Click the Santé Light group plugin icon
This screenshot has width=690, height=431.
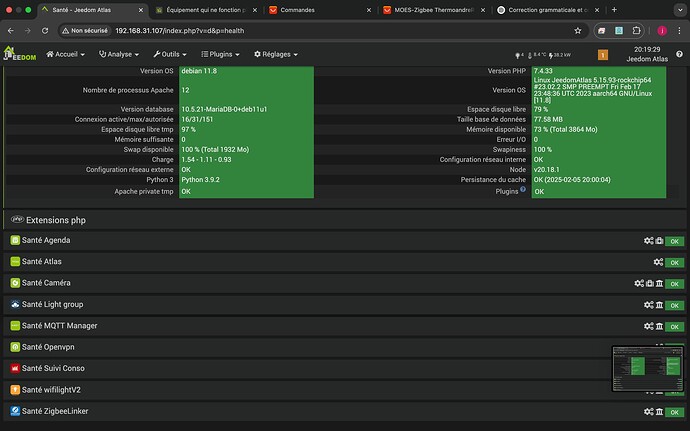tap(15, 304)
